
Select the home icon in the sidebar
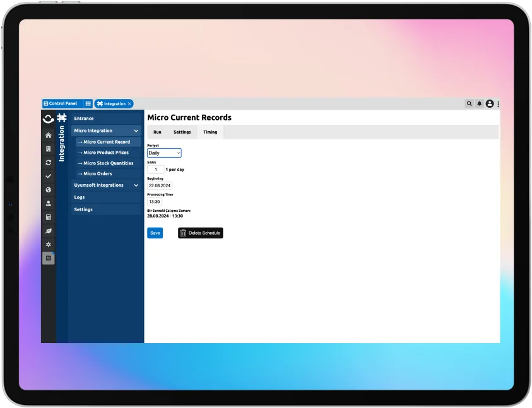pos(48,135)
